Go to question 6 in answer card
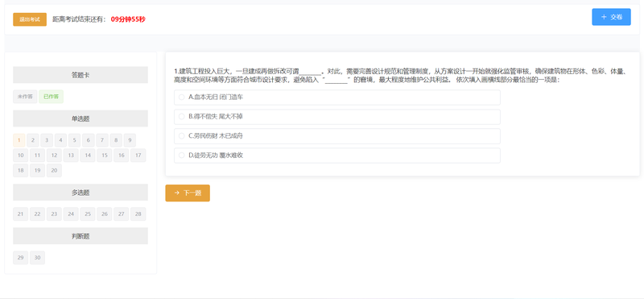644x299 pixels. click(x=89, y=140)
